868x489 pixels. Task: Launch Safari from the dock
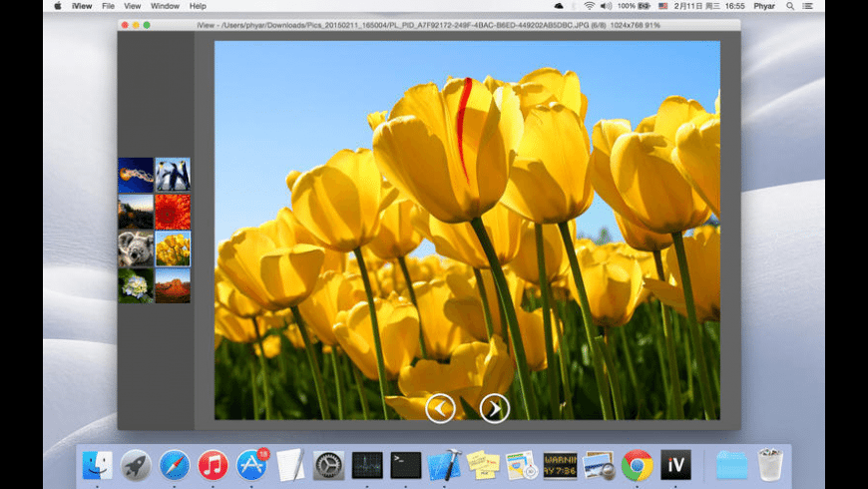175,465
